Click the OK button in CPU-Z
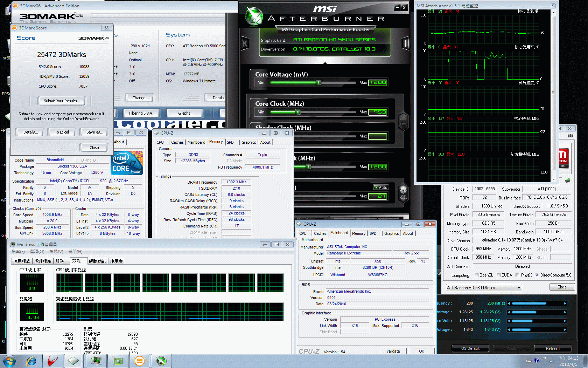The height and width of the screenshot is (368, 588). pos(421,351)
